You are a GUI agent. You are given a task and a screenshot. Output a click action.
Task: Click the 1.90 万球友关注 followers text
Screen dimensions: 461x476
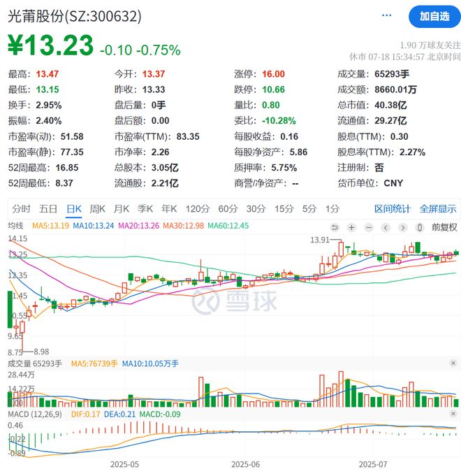430,45
